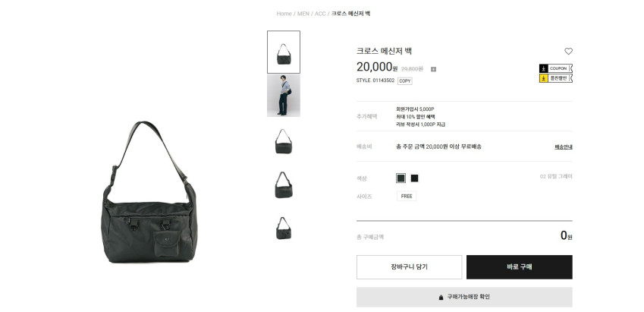This screenshot has height=312, width=644.
Task: Click lock icon in 구매가능매장 확인 bar
Action: pos(441,298)
